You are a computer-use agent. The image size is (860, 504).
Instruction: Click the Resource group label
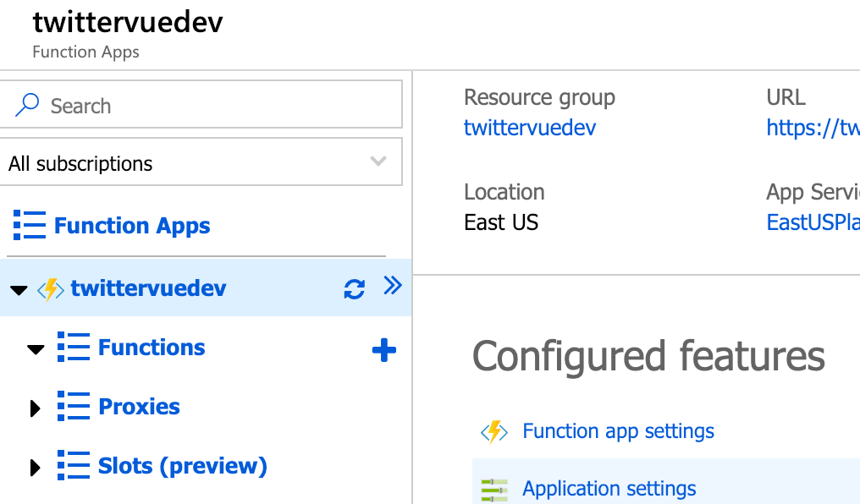540,97
